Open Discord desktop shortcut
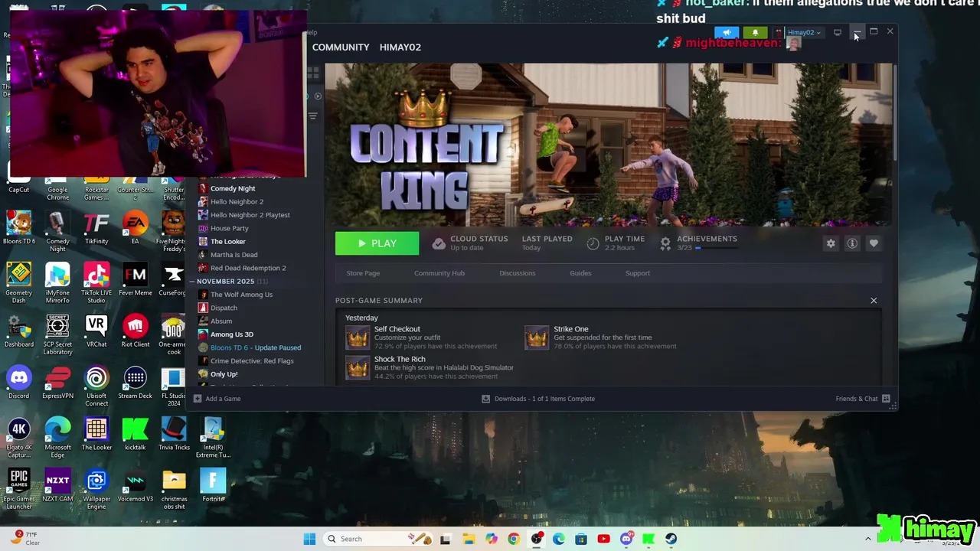This screenshot has width=980, height=551. pos(19,382)
